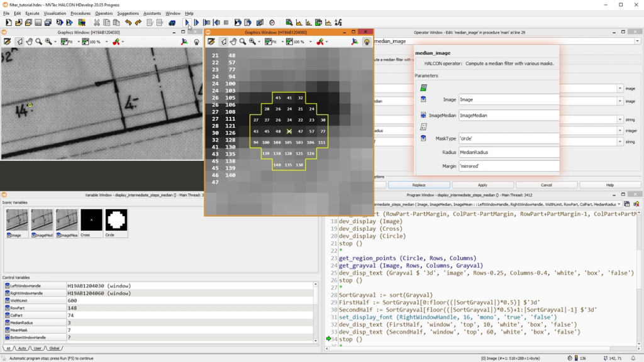The width and height of the screenshot is (644, 362).
Task: Select the Circle iconic variable thumbnail
Action: coord(116,221)
